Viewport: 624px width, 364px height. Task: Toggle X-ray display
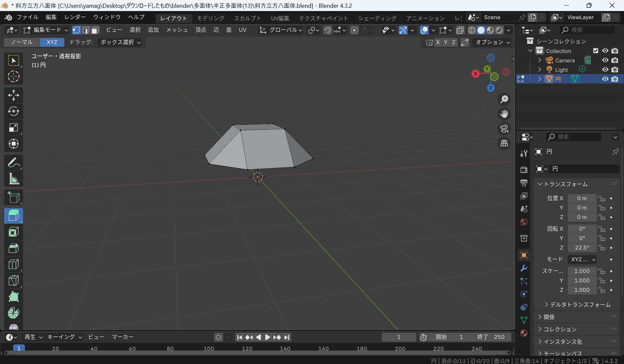tap(460, 30)
